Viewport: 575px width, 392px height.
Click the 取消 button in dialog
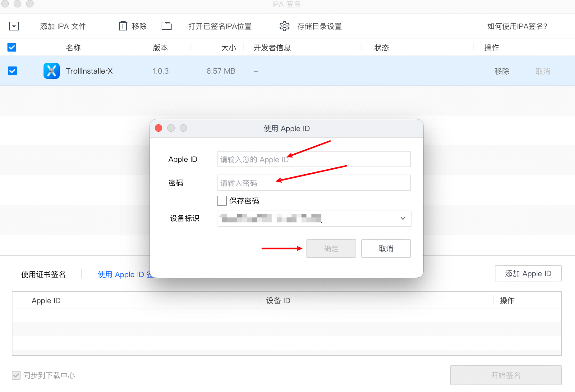tap(386, 248)
